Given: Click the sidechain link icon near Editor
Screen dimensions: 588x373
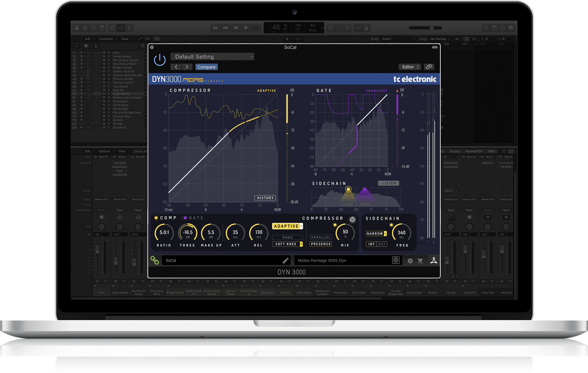Looking at the screenshot, I should click(x=429, y=67).
